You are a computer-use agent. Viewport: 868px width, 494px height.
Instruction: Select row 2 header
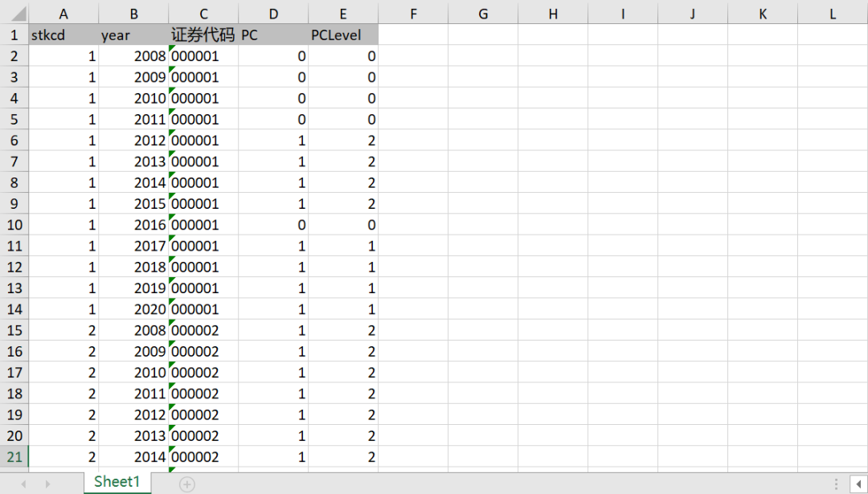coord(14,56)
